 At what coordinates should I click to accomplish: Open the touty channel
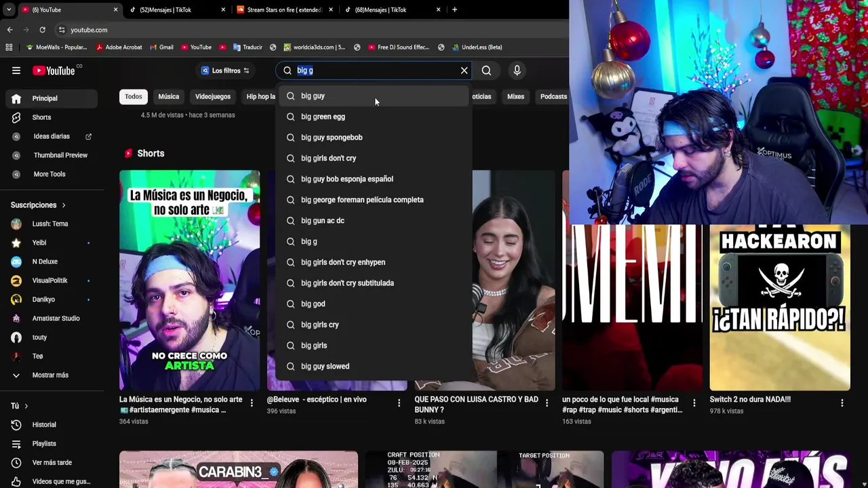tap(52, 338)
